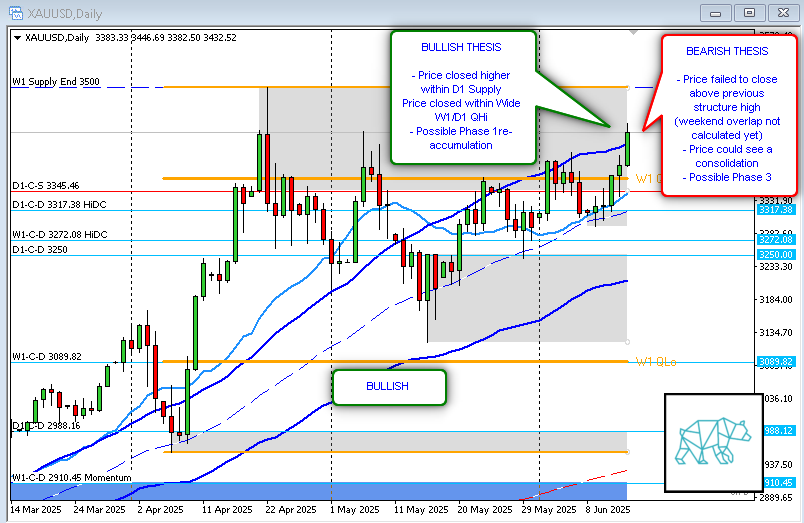
Task: Select the BEARISH THESIS callout box
Action: click(727, 114)
